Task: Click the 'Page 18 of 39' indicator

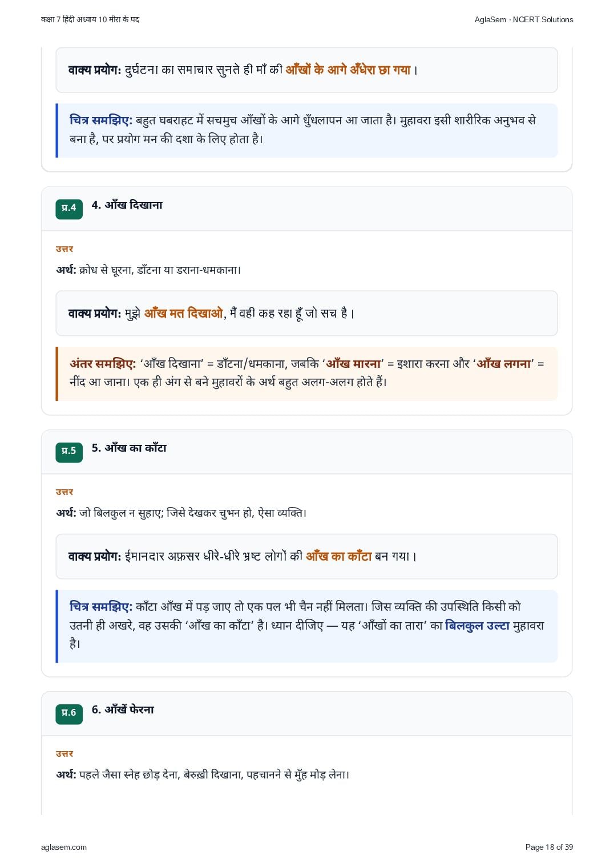Action: (549, 847)
